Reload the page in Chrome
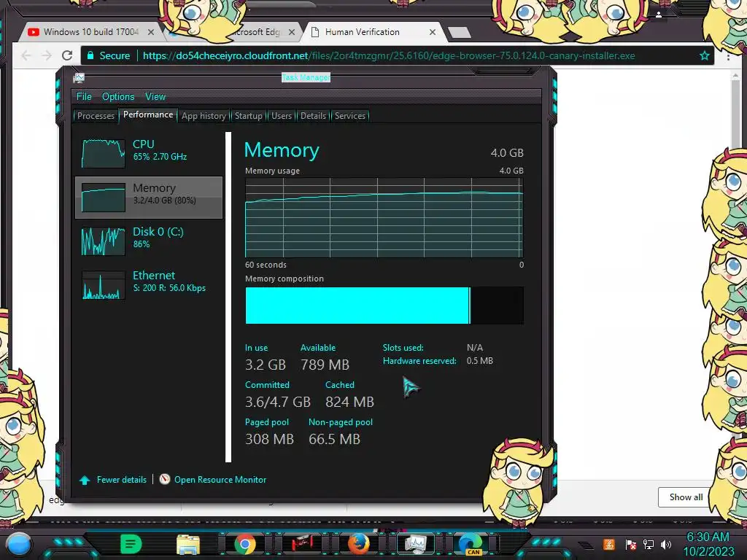 [x=67, y=55]
